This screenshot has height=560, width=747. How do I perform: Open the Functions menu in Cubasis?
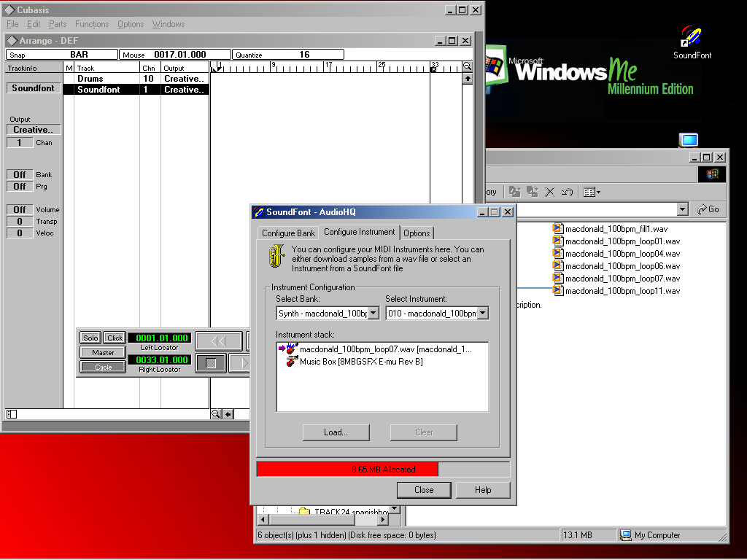(x=92, y=24)
